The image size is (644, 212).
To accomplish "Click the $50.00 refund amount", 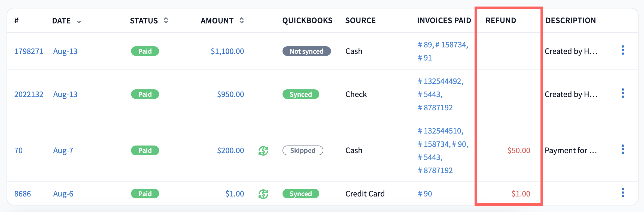I will pos(519,150).
